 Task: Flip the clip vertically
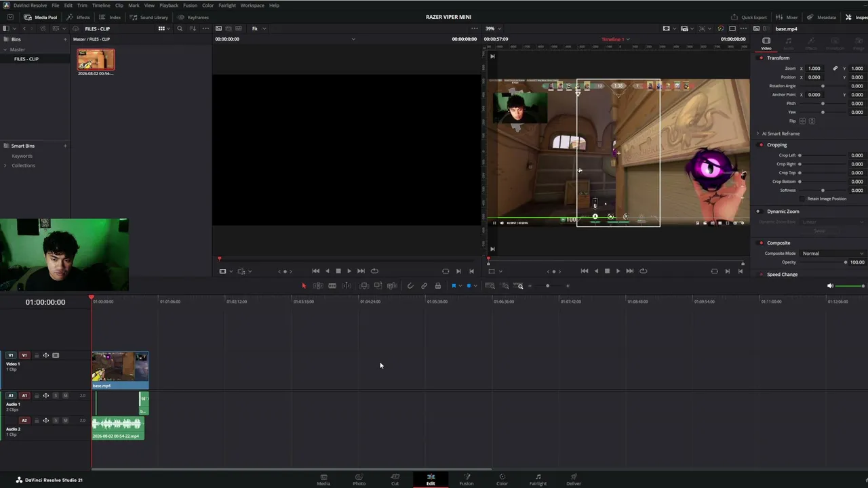click(x=812, y=121)
